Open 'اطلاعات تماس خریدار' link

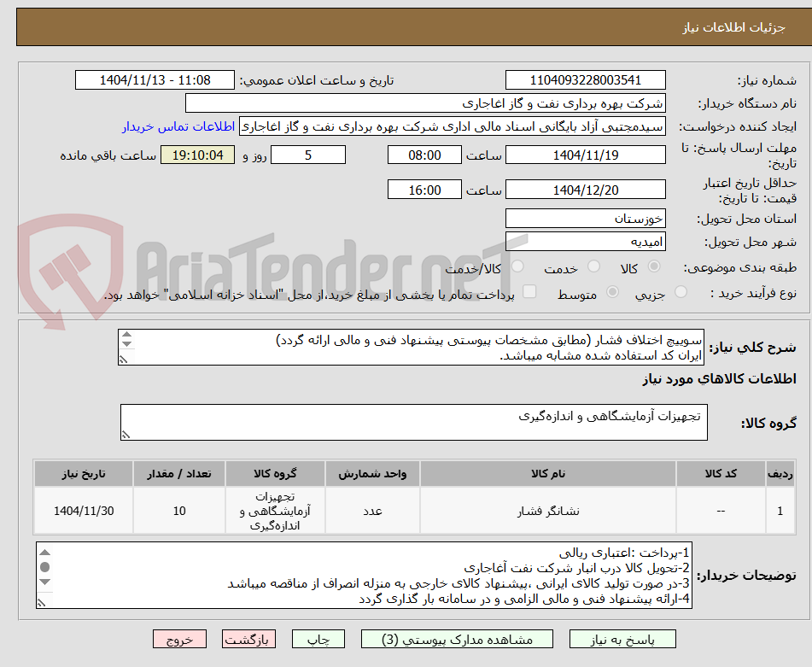(x=178, y=127)
